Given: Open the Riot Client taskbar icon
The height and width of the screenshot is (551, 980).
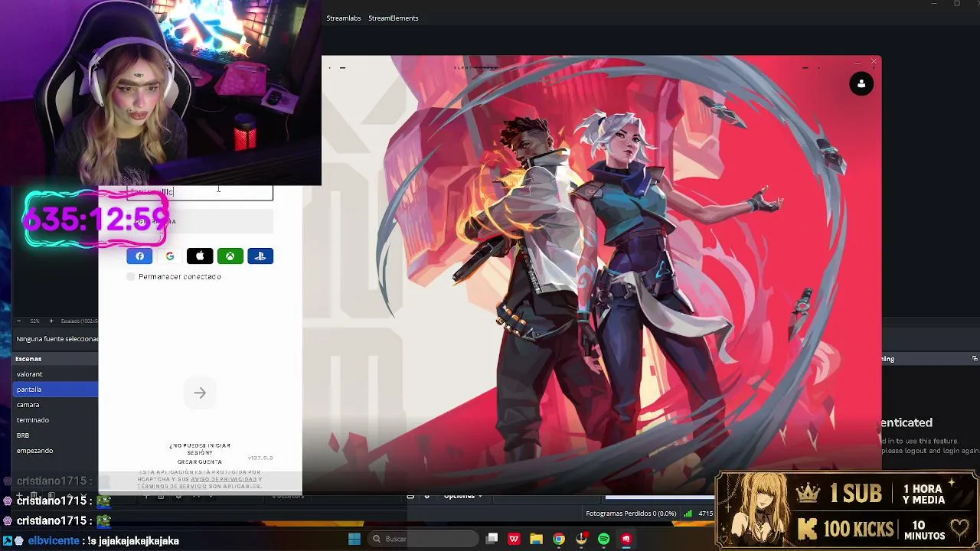Looking at the screenshot, I should (x=626, y=539).
